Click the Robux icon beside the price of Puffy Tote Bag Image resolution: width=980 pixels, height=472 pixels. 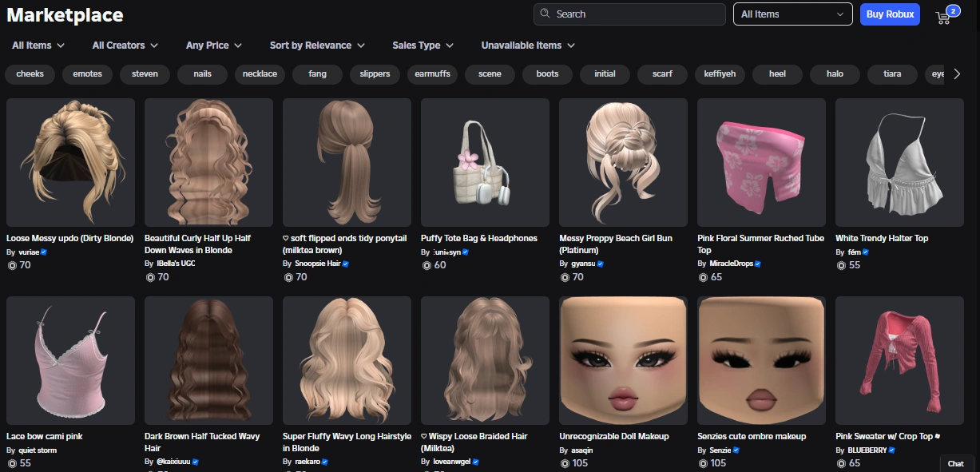point(427,264)
